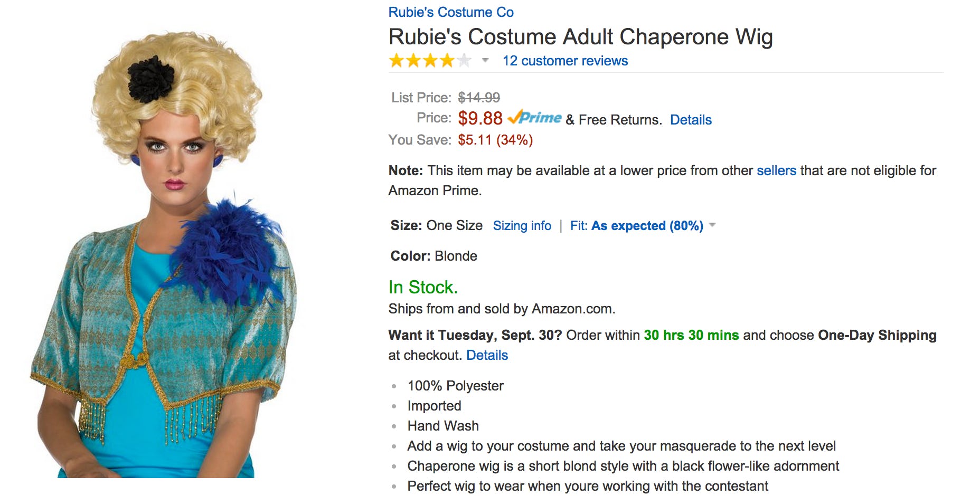This screenshot has height=496, width=980.
Task: Click the '100% Polyester' bullet point
Action: pos(455,386)
